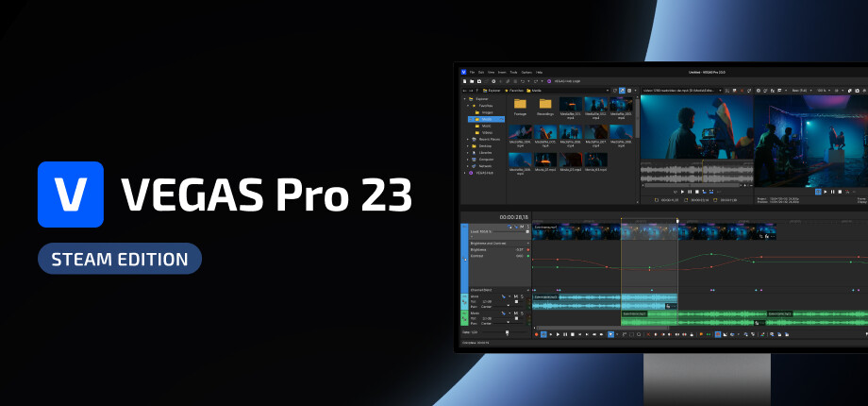Click the highlighted view mode icon in Explorer
The height and width of the screenshot is (406, 868).
pyautogui.click(x=622, y=91)
